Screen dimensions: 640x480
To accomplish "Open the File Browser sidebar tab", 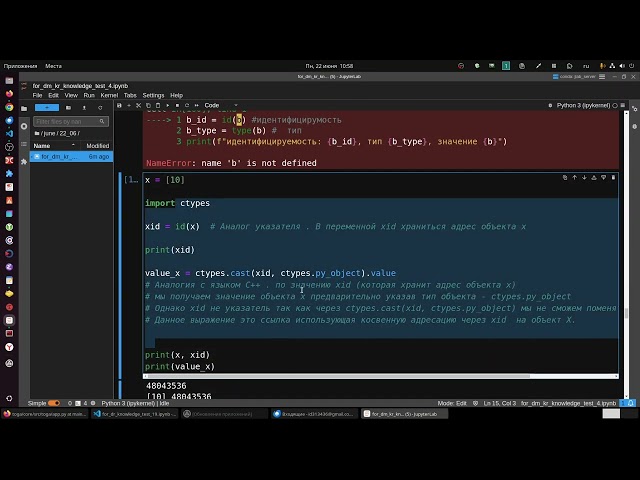I will click(x=24, y=109).
